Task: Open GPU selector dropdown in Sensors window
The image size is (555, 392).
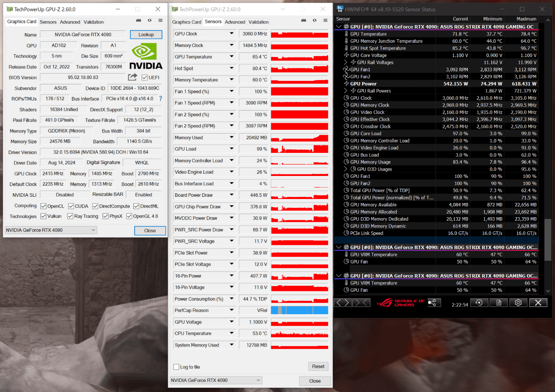Action: (x=216, y=380)
